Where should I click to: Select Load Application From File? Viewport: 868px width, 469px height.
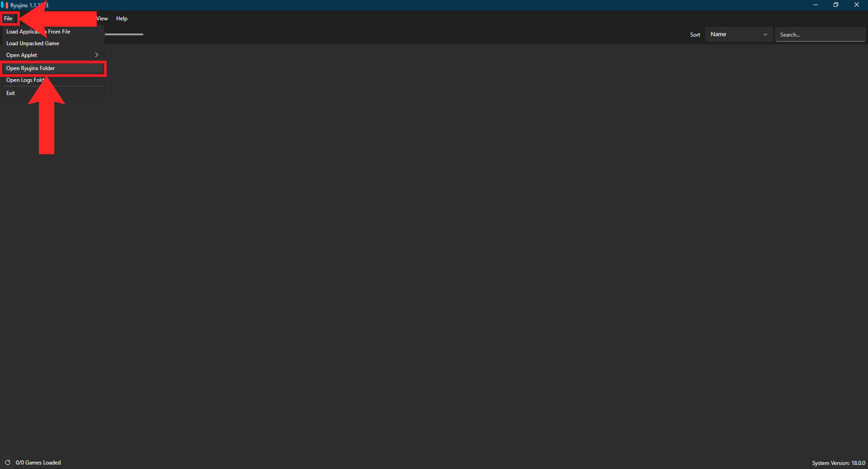53,32
